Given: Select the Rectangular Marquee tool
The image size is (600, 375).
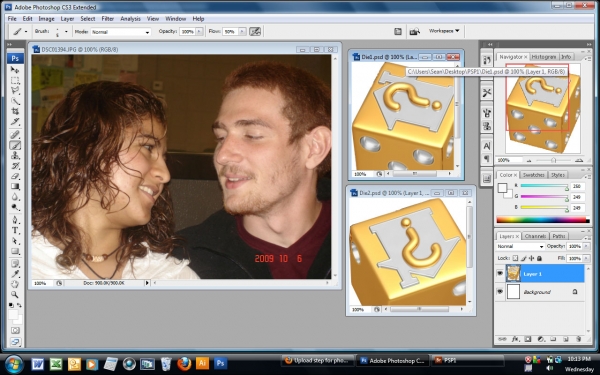Looking at the screenshot, I should pyautogui.click(x=15, y=80).
